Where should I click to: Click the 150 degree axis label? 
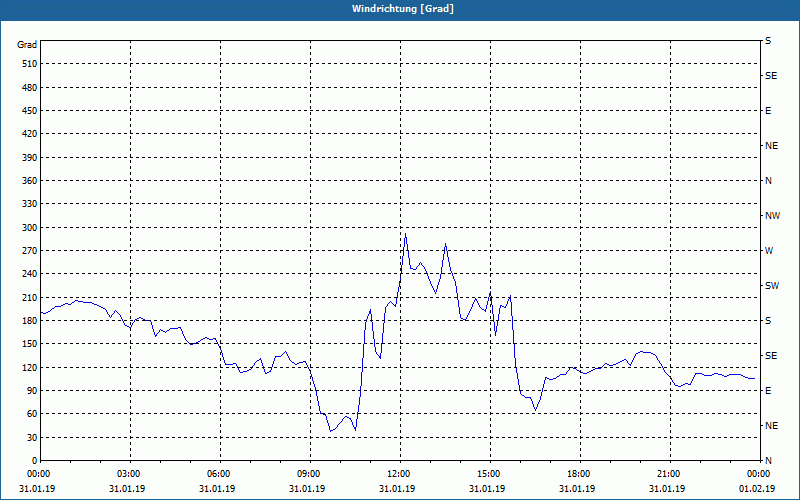(x=30, y=344)
